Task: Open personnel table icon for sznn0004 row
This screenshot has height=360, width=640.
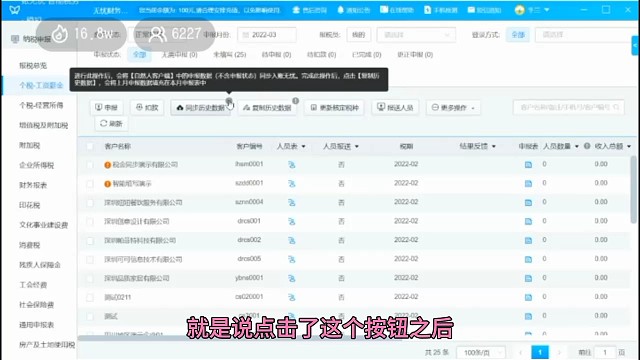Action: [291, 202]
